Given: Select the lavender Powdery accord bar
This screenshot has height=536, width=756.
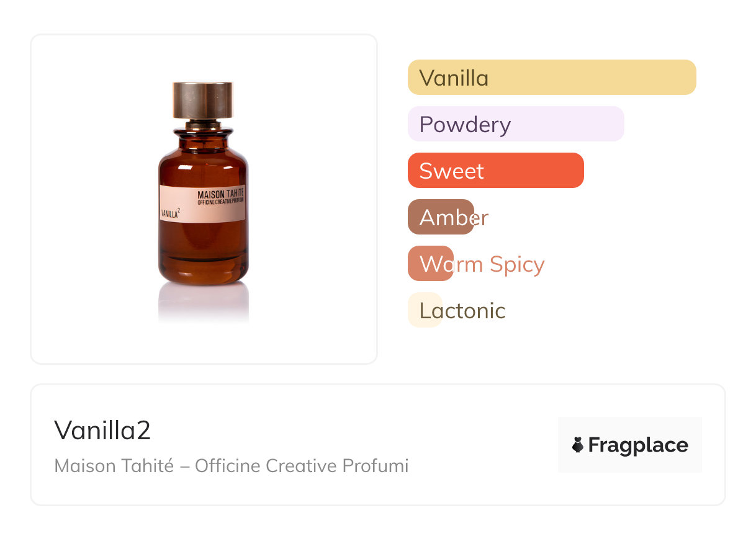Looking at the screenshot, I should (x=516, y=124).
